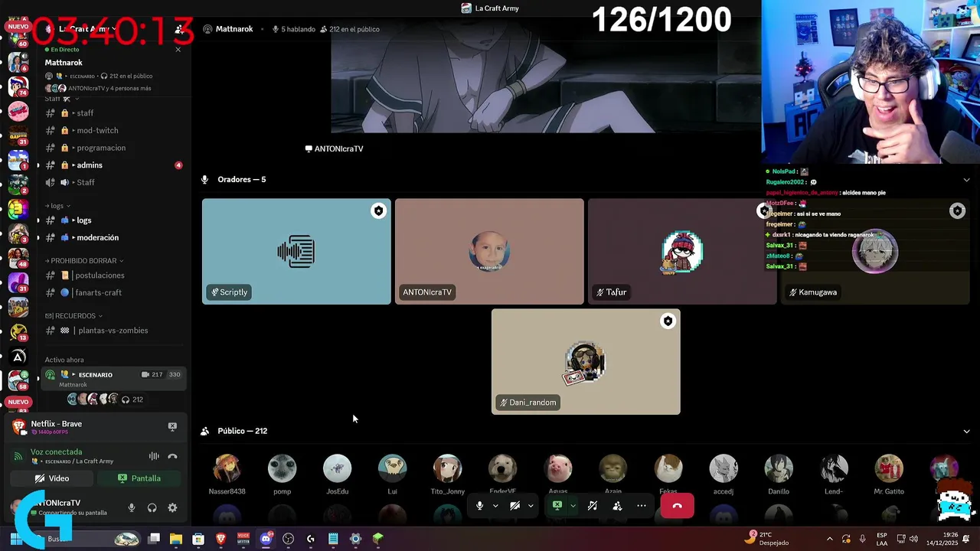Open Task View in the taskbar
This screenshot has width=980, height=551.
[154, 539]
